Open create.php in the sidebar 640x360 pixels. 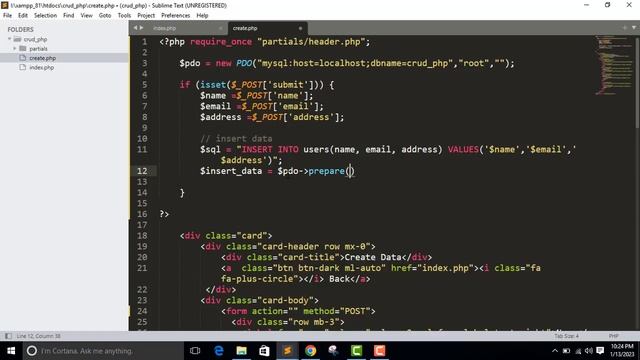pos(42,58)
